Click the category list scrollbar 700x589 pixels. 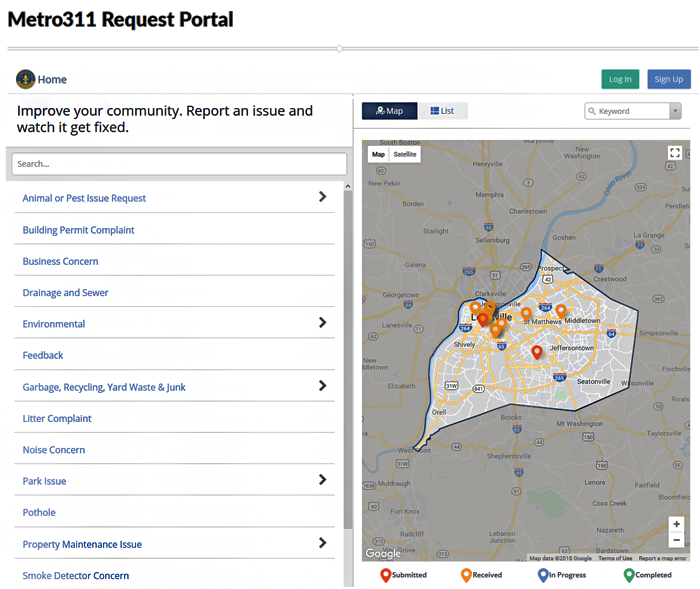(348, 359)
